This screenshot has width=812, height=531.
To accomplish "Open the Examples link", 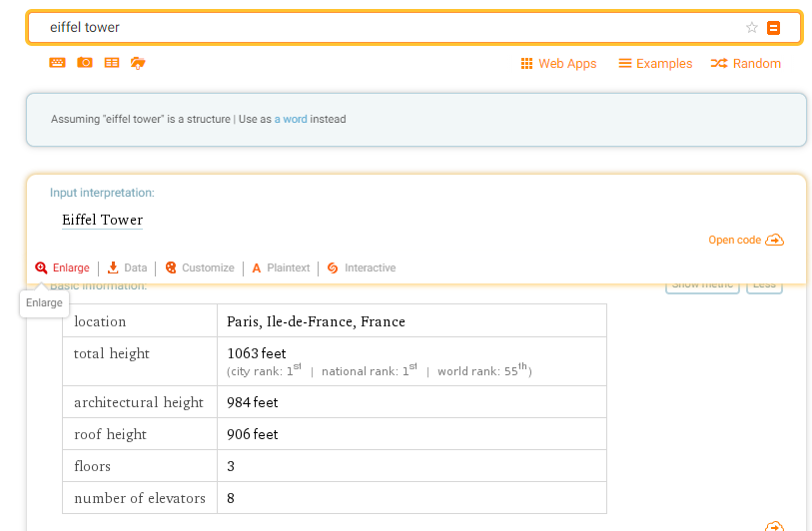I will [655, 64].
